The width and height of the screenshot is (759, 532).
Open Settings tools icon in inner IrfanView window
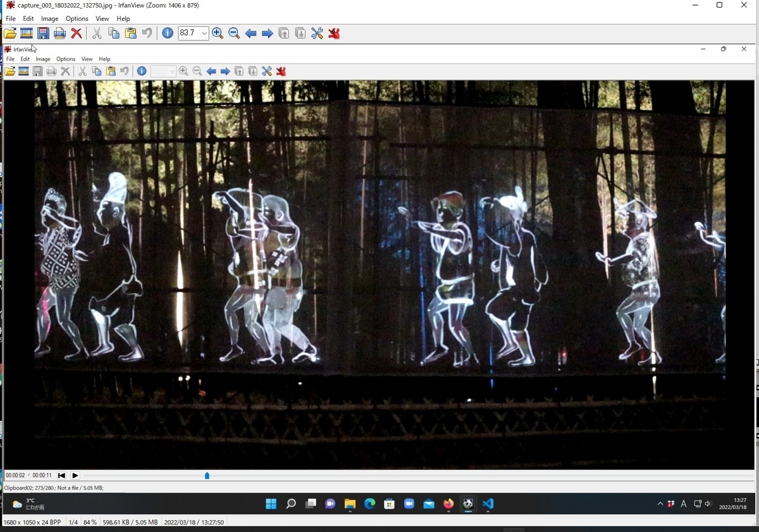pyautogui.click(x=267, y=71)
